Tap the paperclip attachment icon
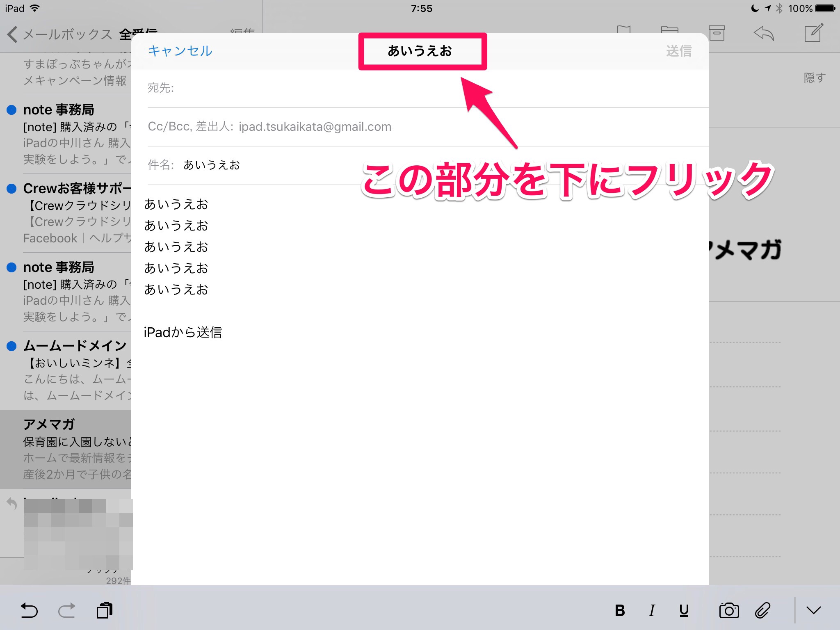The height and width of the screenshot is (630, 840). [763, 610]
